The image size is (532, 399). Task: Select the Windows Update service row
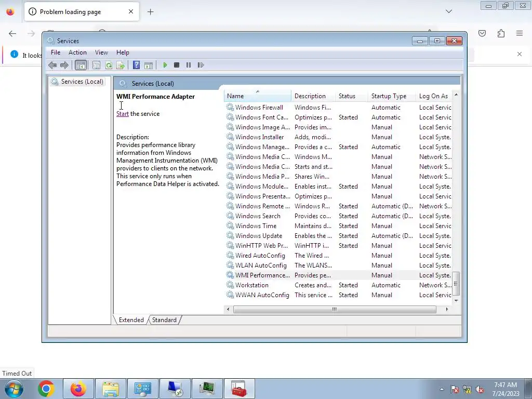pyautogui.click(x=338, y=236)
